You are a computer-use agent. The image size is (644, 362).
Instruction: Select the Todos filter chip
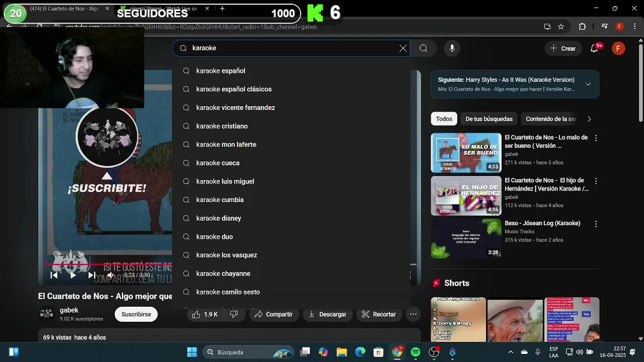(x=444, y=119)
